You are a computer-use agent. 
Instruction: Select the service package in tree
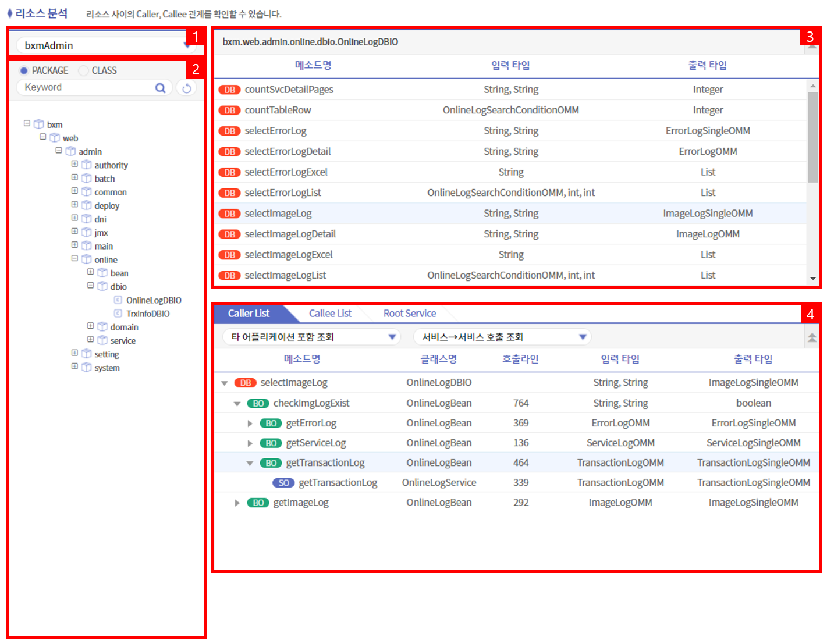click(123, 341)
